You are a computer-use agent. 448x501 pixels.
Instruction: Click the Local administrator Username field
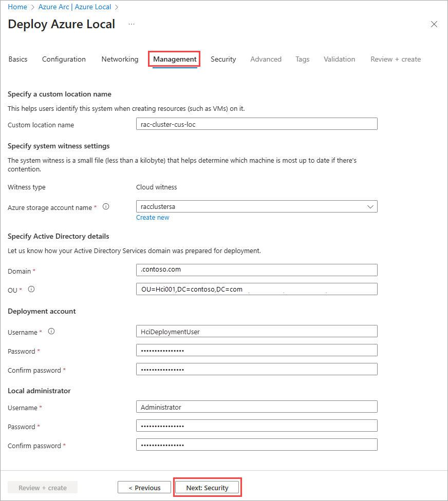(x=256, y=407)
